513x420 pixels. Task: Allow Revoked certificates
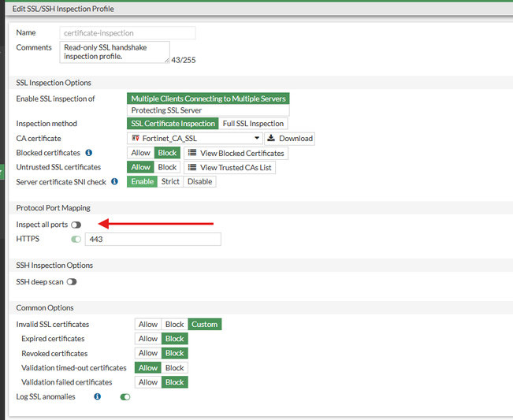click(x=148, y=353)
